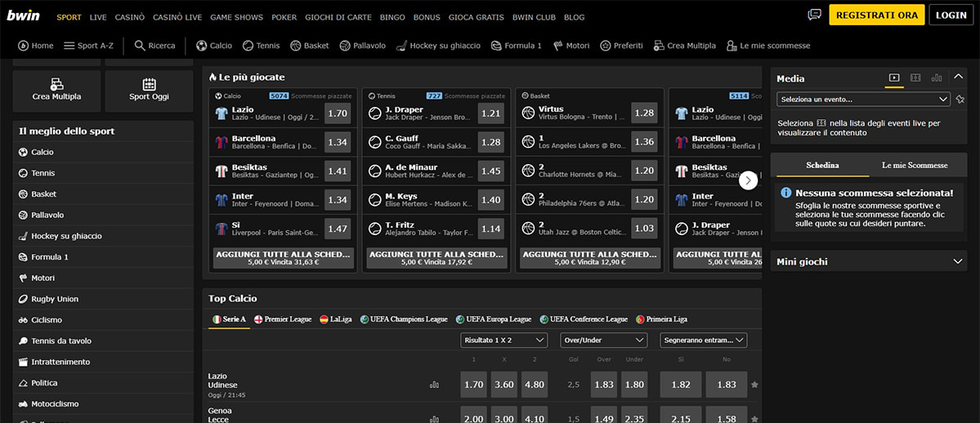Add Lazio Udinese match to favorites
The image size is (980, 423).
pyautogui.click(x=754, y=385)
